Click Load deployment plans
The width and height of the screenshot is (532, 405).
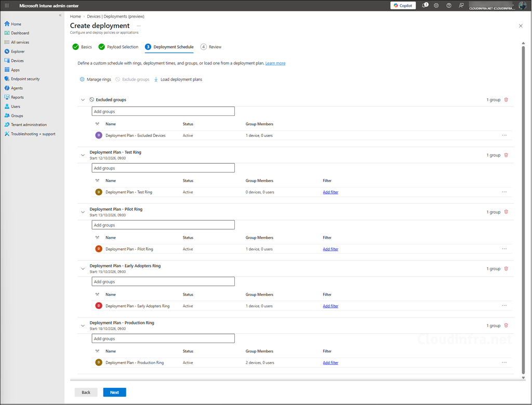[x=178, y=80]
